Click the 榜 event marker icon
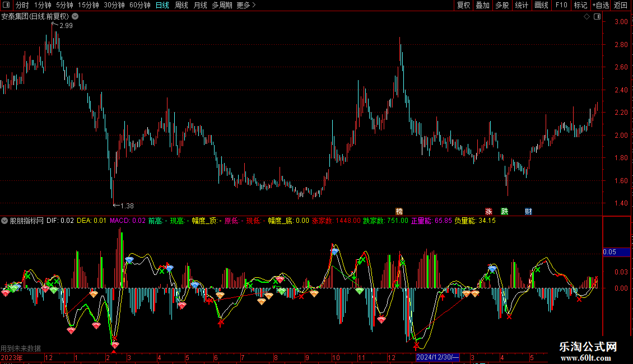The height and width of the screenshot is (364, 633). pos(399,212)
